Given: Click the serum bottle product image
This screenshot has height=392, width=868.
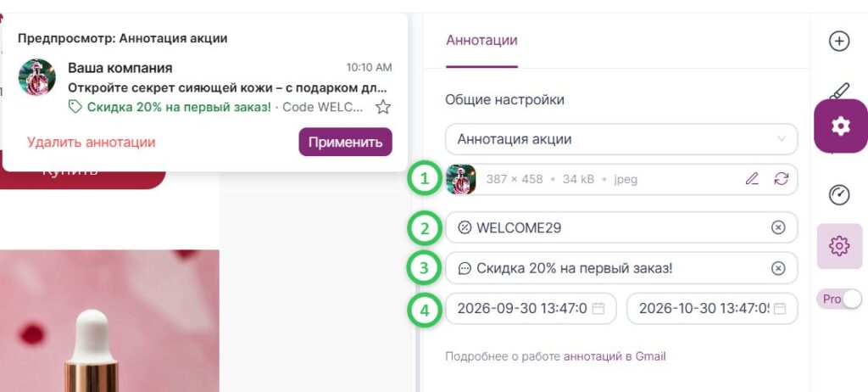Looking at the screenshot, I should [109, 321].
